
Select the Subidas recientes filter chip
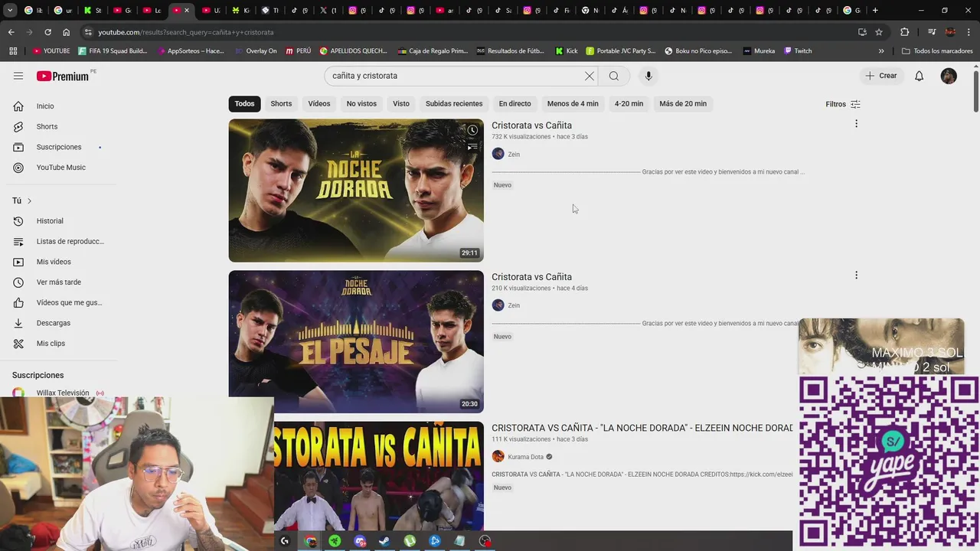tap(454, 103)
